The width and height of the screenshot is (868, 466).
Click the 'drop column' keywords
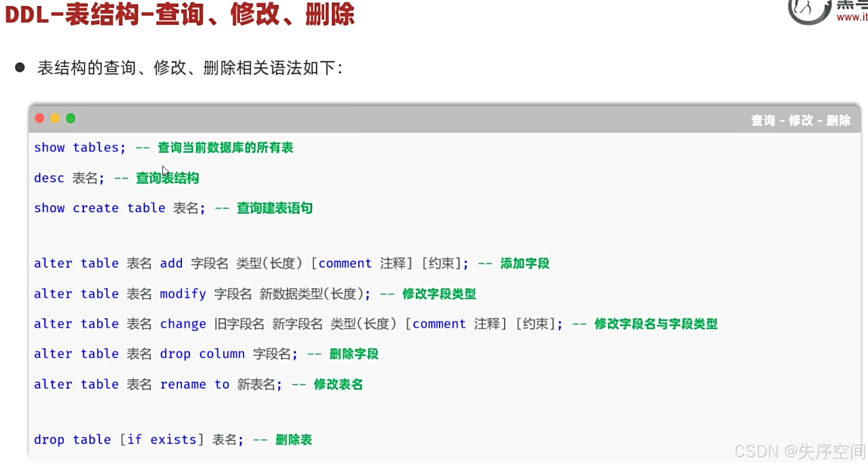[x=202, y=354]
